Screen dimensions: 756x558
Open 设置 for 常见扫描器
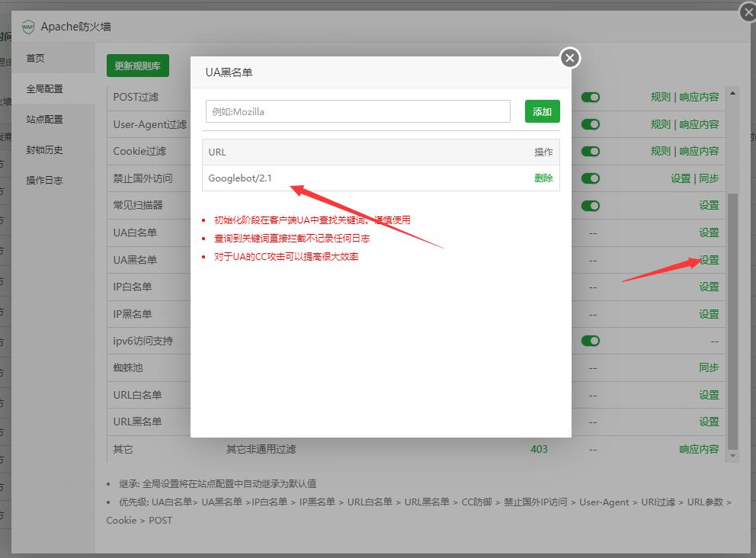pyautogui.click(x=710, y=206)
